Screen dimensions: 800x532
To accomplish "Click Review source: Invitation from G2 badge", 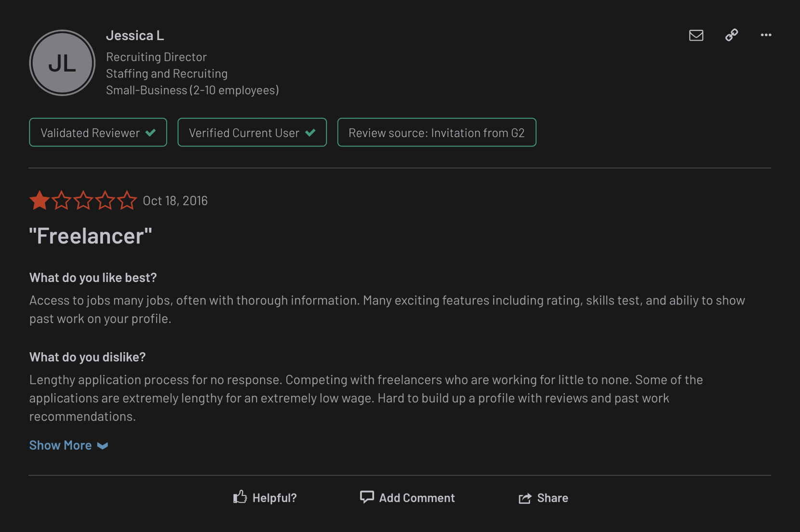I will 437,133.
